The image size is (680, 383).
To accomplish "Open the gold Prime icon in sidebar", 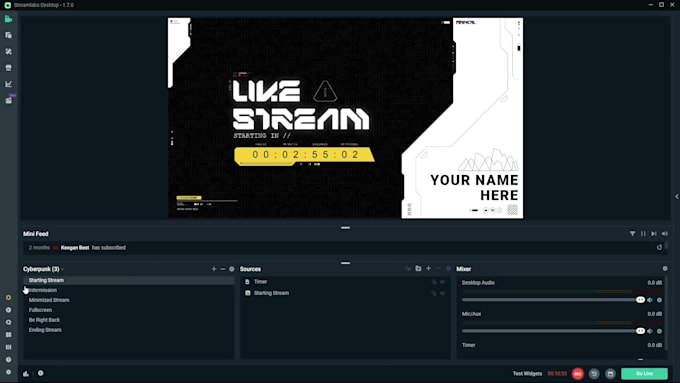I will [8, 298].
